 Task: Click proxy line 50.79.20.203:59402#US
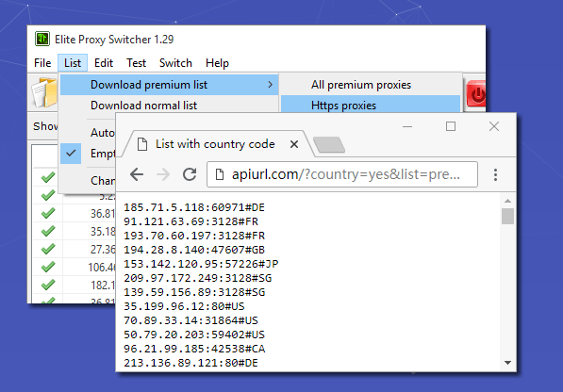(x=194, y=335)
